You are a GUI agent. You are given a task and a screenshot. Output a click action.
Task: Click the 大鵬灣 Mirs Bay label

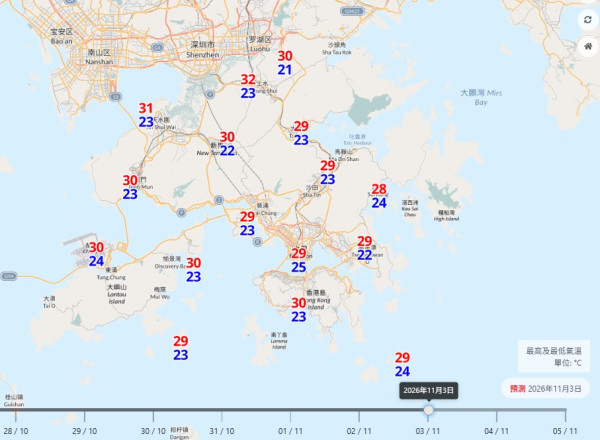pos(481,97)
